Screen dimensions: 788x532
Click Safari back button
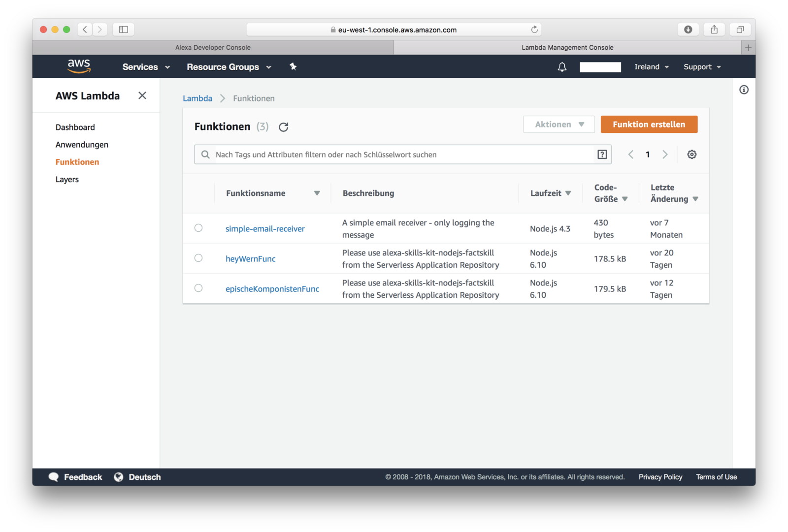85,30
